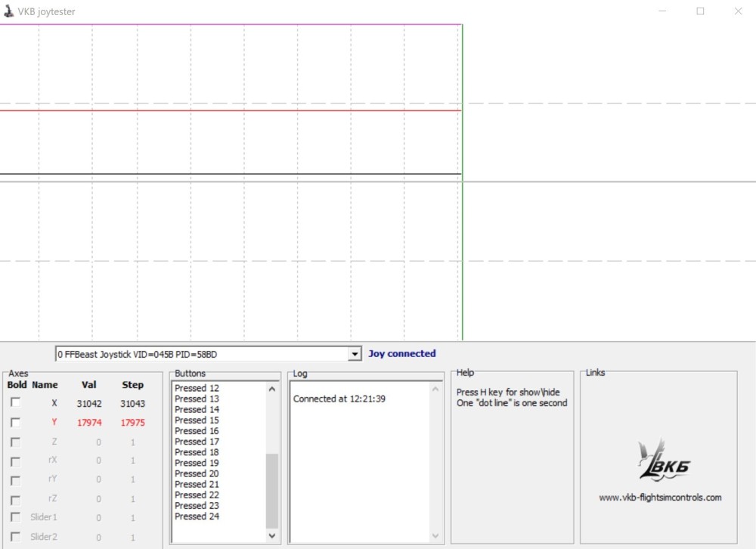Select 'Pressed 23' in Buttons list
Viewport: 756px width, 549px height.
point(197,506)
